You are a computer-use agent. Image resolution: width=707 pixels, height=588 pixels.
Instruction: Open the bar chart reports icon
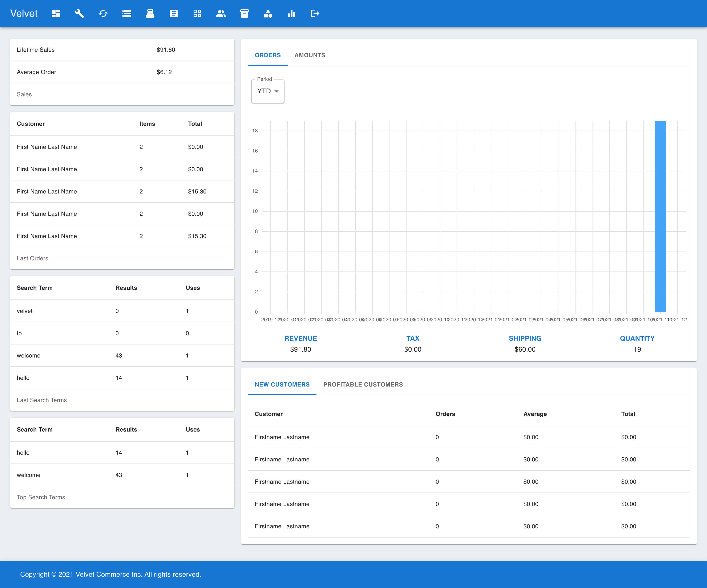tap(292, 13)
